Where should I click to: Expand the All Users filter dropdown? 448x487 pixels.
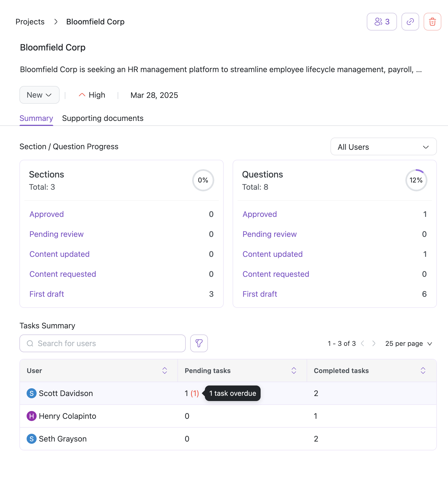pos(383,147)
